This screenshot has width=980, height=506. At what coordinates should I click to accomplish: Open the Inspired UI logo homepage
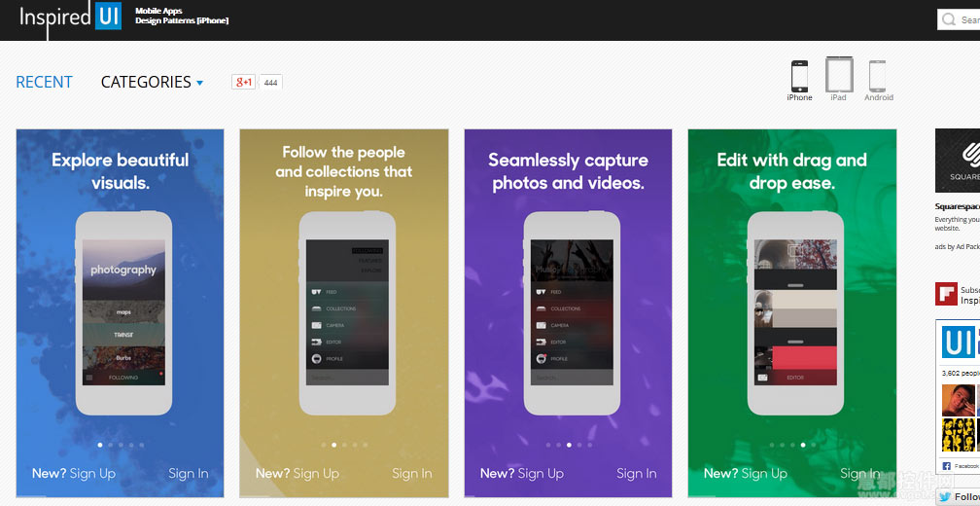coord(70,17)
